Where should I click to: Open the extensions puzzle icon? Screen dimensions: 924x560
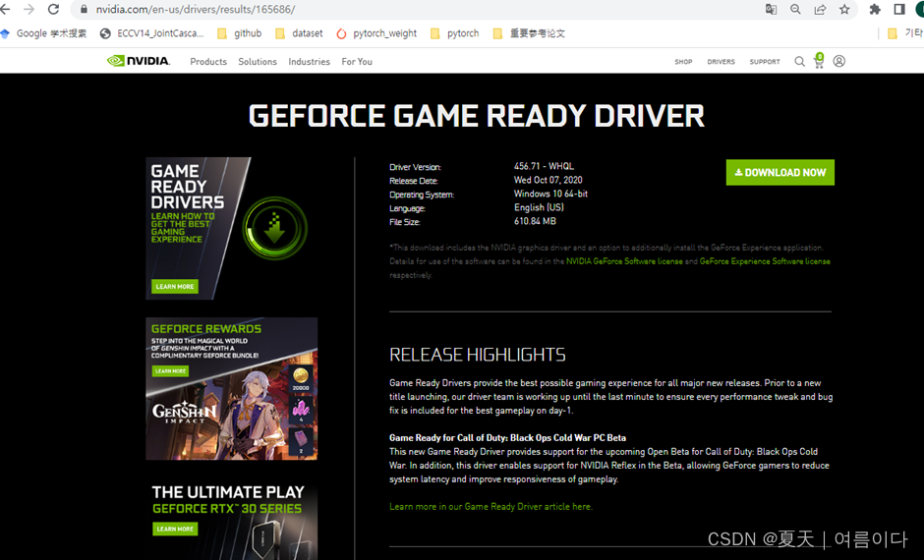tap(875, 10)
